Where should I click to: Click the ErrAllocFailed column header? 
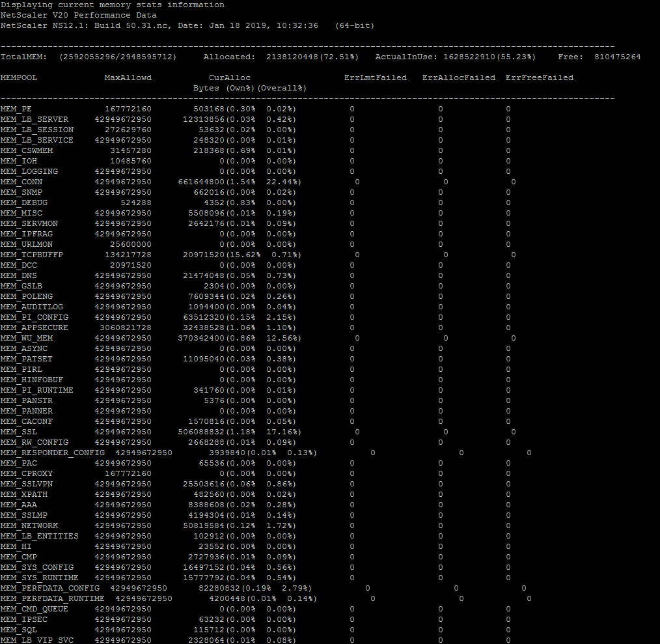coord(458,77)
